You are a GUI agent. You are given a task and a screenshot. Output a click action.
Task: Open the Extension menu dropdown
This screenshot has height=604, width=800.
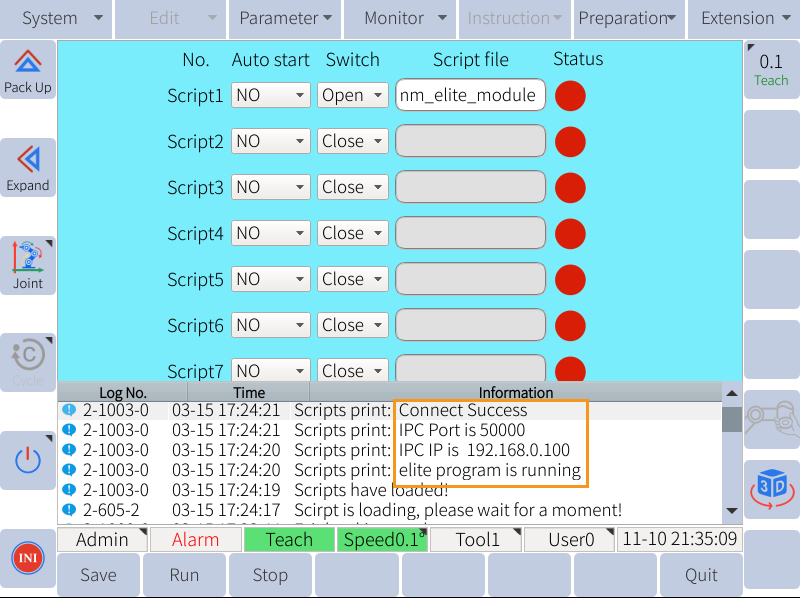(x=743, y=18)
